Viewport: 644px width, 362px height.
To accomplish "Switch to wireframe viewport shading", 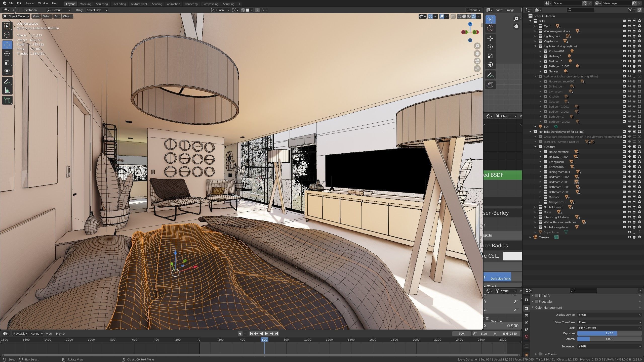I will pos(459,16).
